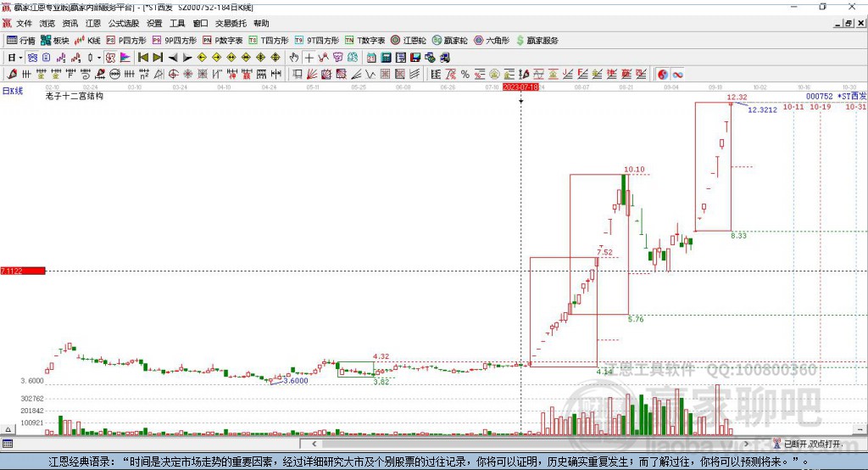This screenshot has width=868, height=470.
Task: Open the 江恩轮 Gann wheel
Action: [409, 41]
